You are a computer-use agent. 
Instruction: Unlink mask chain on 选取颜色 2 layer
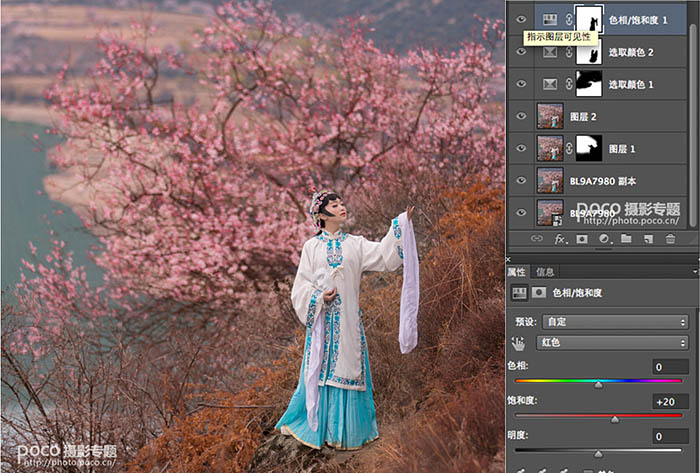tap(569, 52)
